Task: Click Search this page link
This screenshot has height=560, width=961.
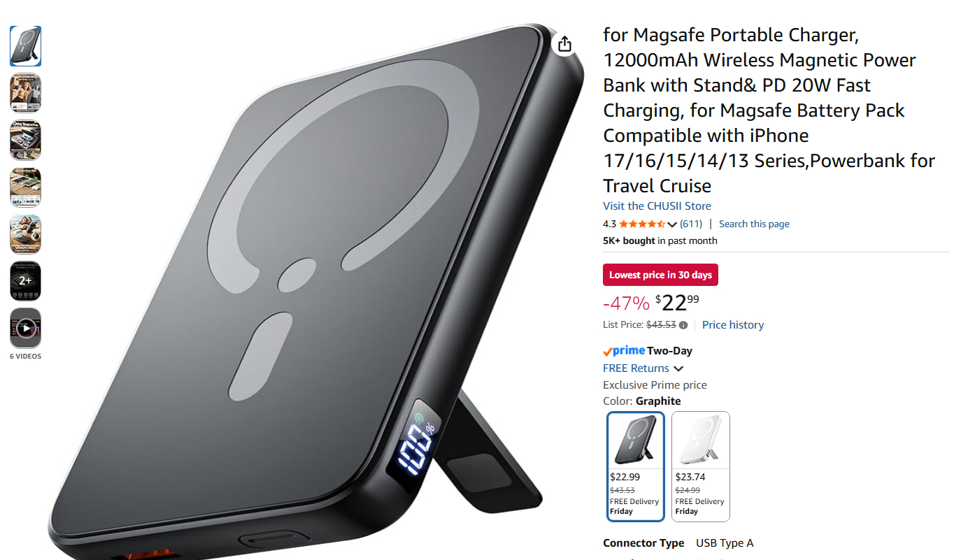Action: (x=754, y=224)
